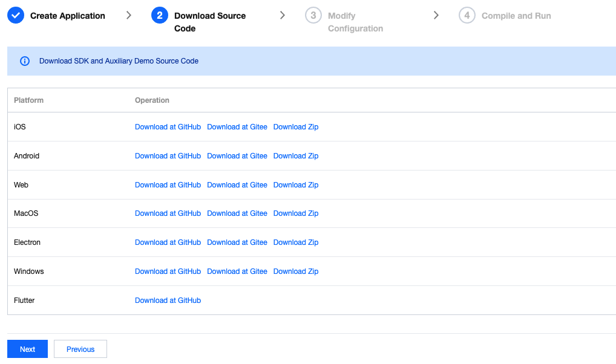
Task: Click the Download SDK and Auxiliary Demo text
Action: point(119,61)
